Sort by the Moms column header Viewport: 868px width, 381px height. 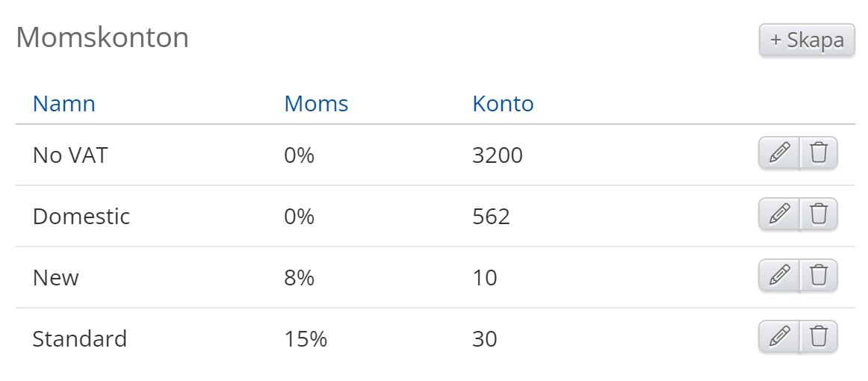(x=316, y=104)
